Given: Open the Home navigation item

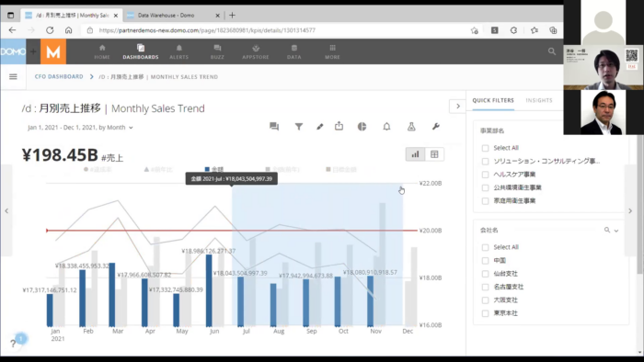Looking at the screenshot, I should pyautogui.click(x=102, y=52).
